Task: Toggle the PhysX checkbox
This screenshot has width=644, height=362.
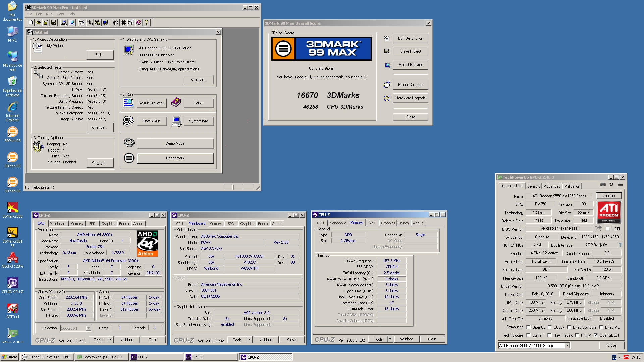Action: (x=577, y=335)
